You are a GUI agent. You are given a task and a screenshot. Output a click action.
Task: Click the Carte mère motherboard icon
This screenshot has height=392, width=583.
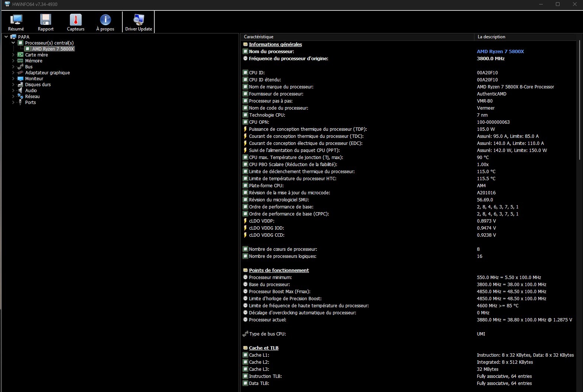pyautogui.click(x=20, y=55)
